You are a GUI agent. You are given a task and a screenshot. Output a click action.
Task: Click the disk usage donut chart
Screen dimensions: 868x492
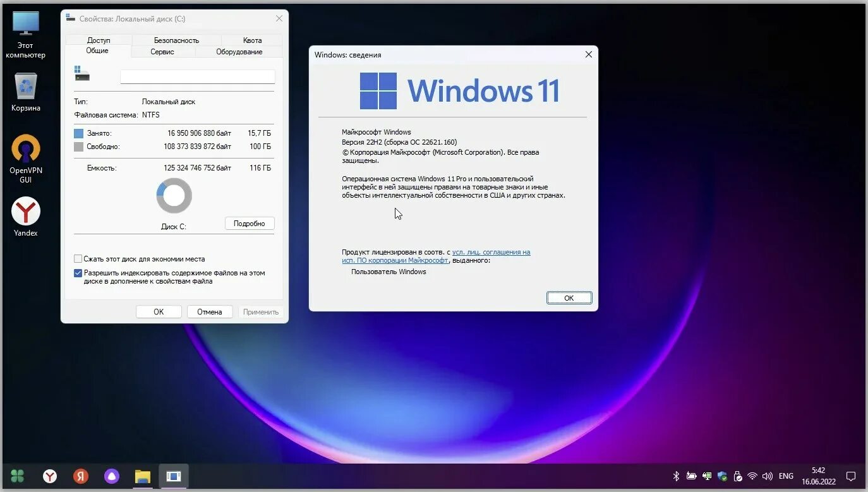pyautogui.click(x=174, y=196)
